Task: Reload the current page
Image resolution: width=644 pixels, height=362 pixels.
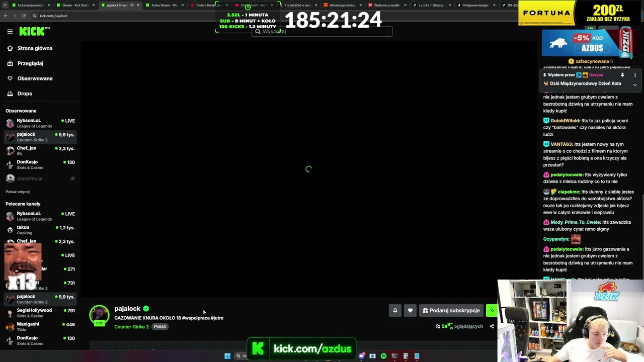Action: click(24, 16)
